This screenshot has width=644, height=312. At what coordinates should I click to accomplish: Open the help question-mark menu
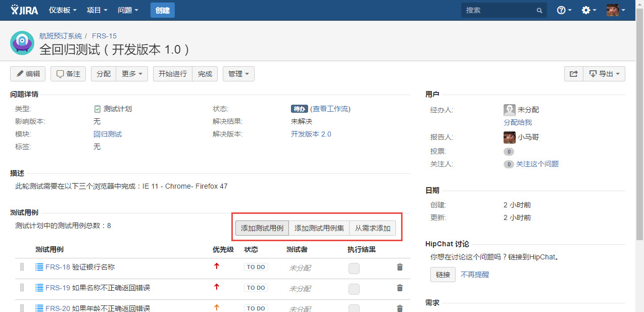[564, 10]
